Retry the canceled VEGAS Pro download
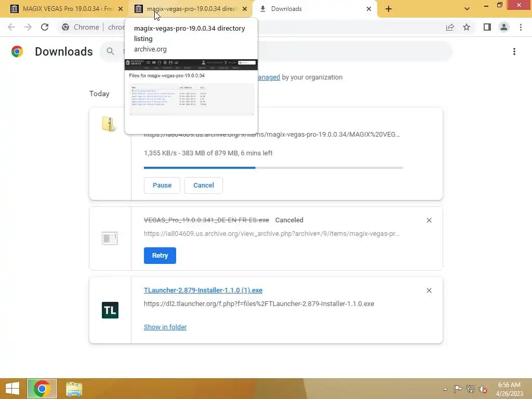532x399 pixels. pos(160,256)
